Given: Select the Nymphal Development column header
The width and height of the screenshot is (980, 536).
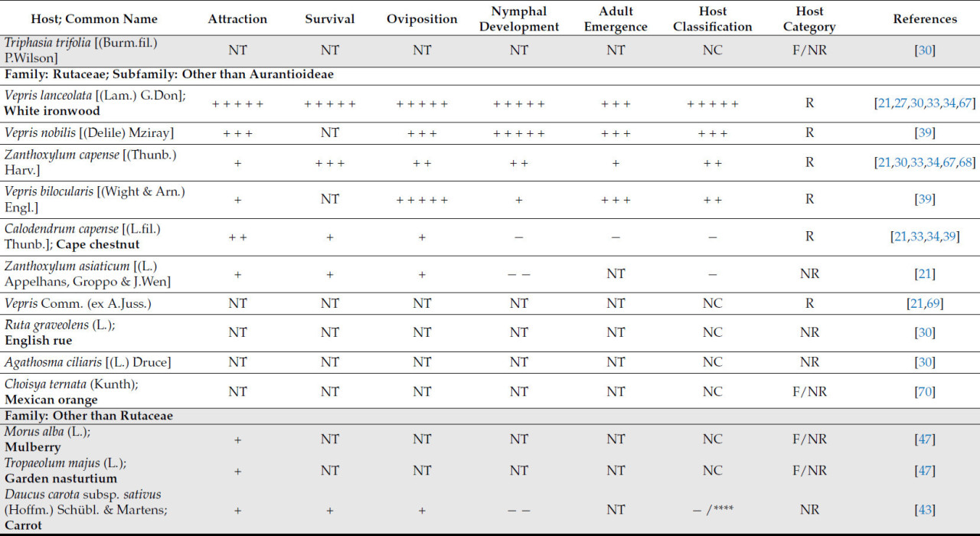Looking at the screenshot, I should 519,19.
